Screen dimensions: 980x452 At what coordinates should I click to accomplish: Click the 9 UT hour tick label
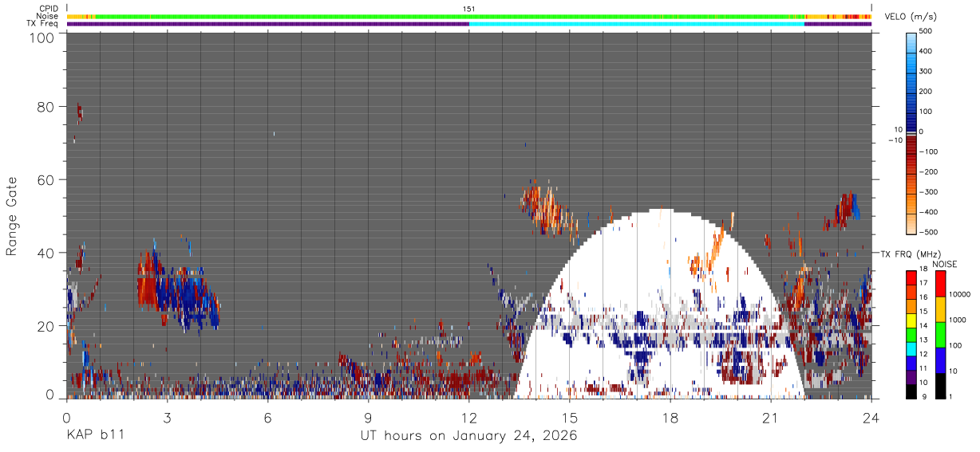[369, 417]
